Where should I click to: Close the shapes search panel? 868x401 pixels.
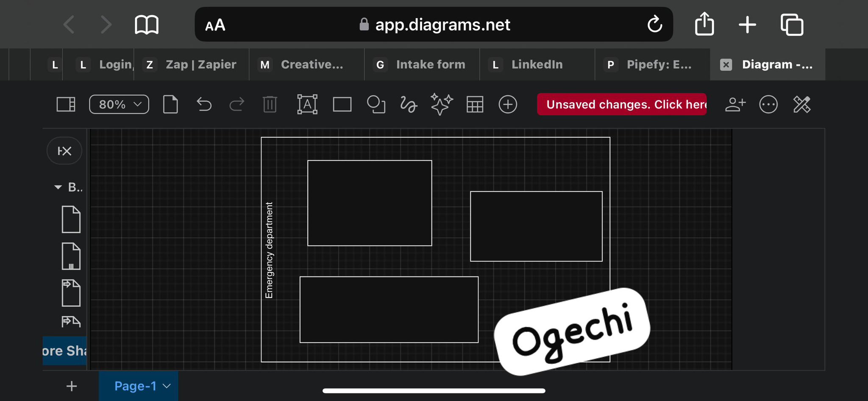pyautogui.click(x=64, y=151)
